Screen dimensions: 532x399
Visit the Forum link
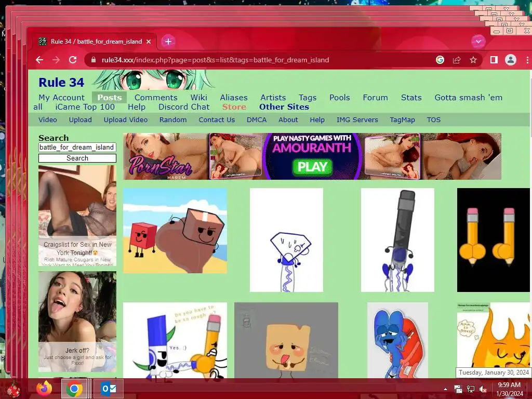click(375, 98)
